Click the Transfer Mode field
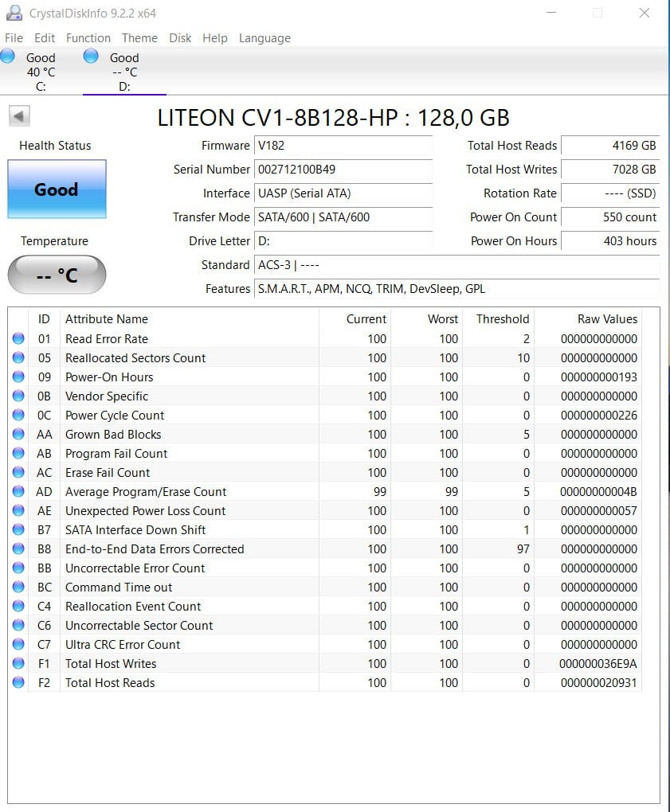This screenshot has width=670, height=812. point(343,217)
